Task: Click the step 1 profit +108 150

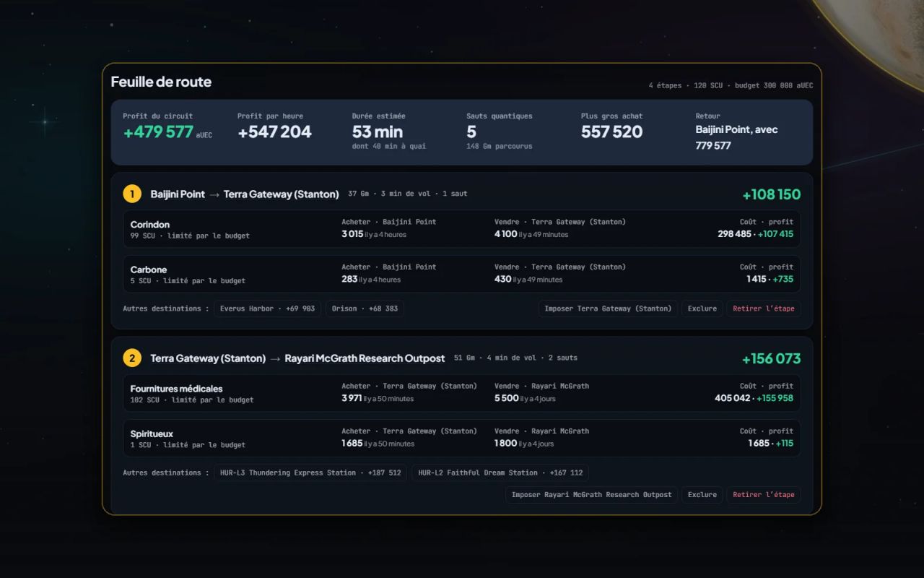Action: [x=772, y=194]
